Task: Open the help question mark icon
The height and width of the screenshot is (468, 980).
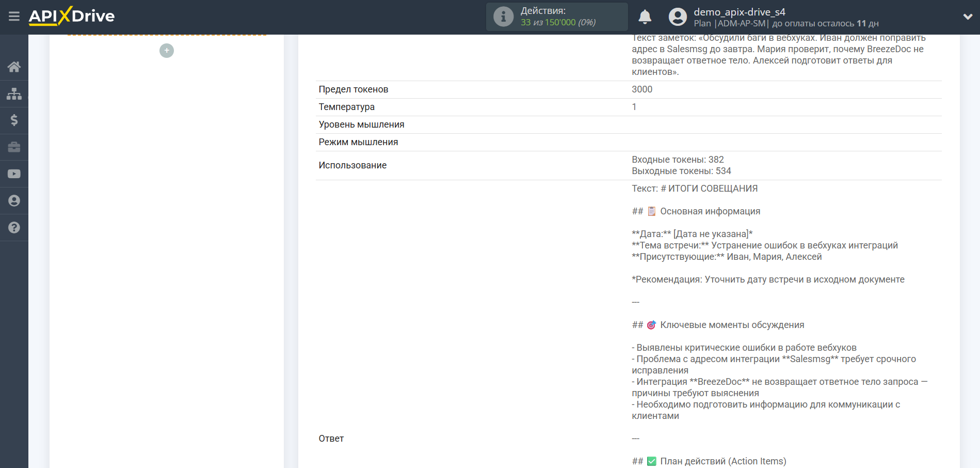Action: pos(14,228)
